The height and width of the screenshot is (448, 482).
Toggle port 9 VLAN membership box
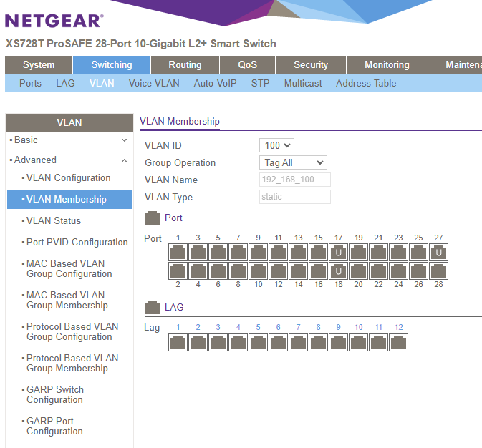click(x=259, y=253)
